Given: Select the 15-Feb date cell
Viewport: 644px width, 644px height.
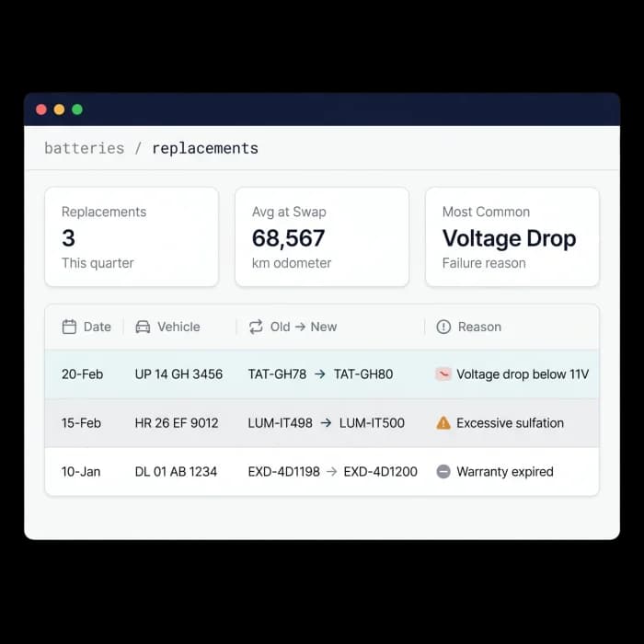Looking at the screenshot, I should click(x=81, y=422).
